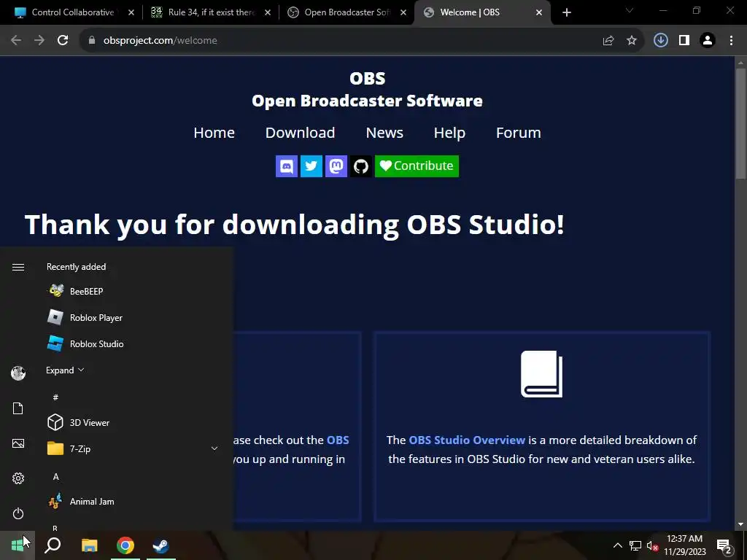This screenshot has width=747, height=560.
Task: Bookmark this page with star icon
Action: [632, 41]
